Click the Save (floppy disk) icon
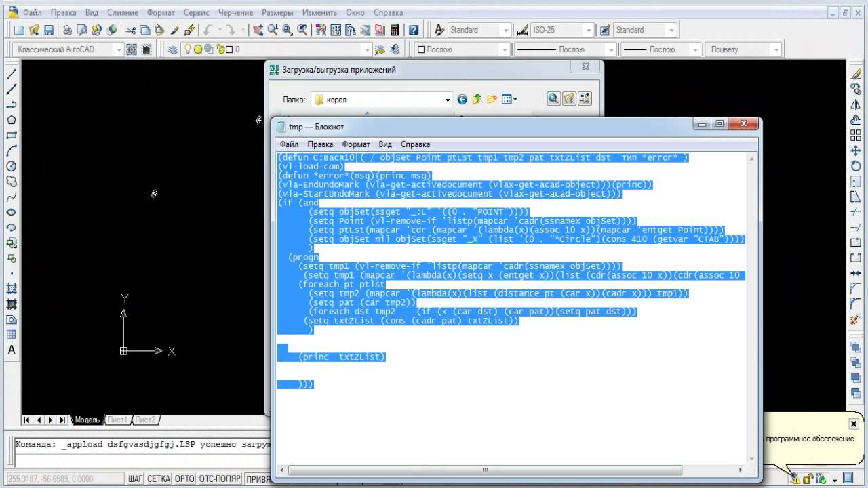 tap(49, 30)
